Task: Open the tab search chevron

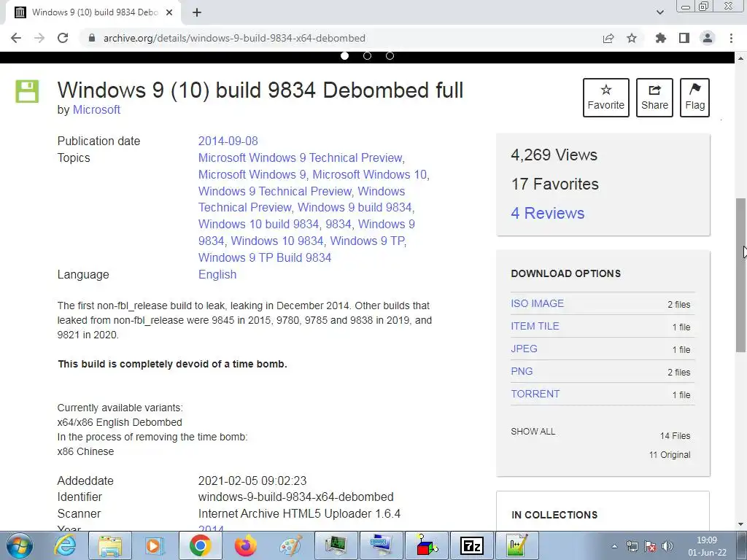Action: click(659, 12)
